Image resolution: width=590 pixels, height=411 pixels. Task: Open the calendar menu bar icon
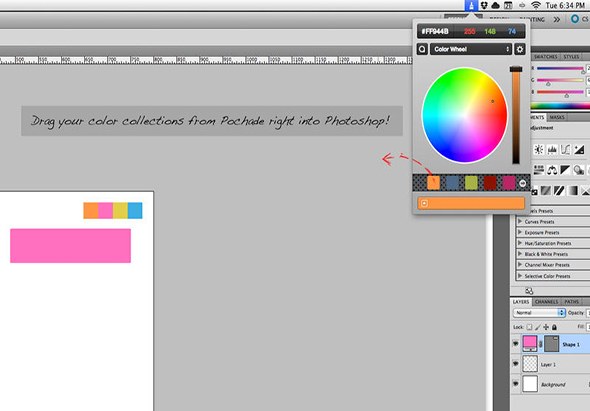508,6
